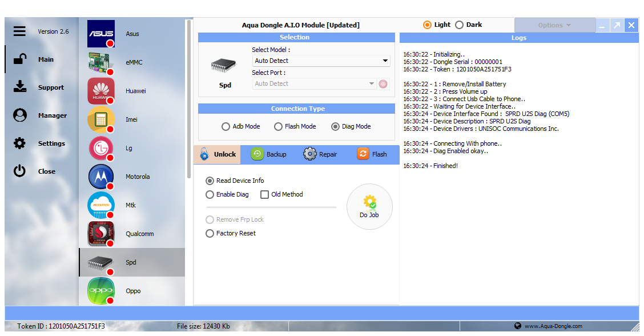
Task: Select the Motorola brand icon
Action: [x=101, y=177]
